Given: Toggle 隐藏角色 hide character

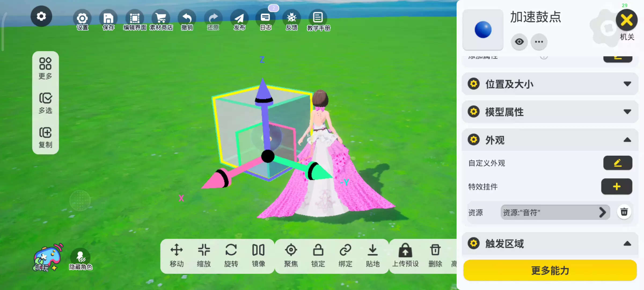Looking at the screenshot, I should coord(80,258).
